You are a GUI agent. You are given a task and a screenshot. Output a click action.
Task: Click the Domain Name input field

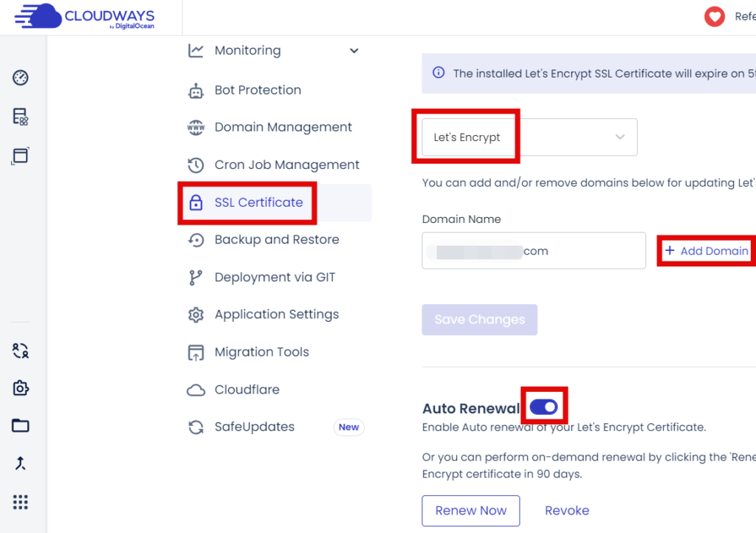[x=534, y=250]
